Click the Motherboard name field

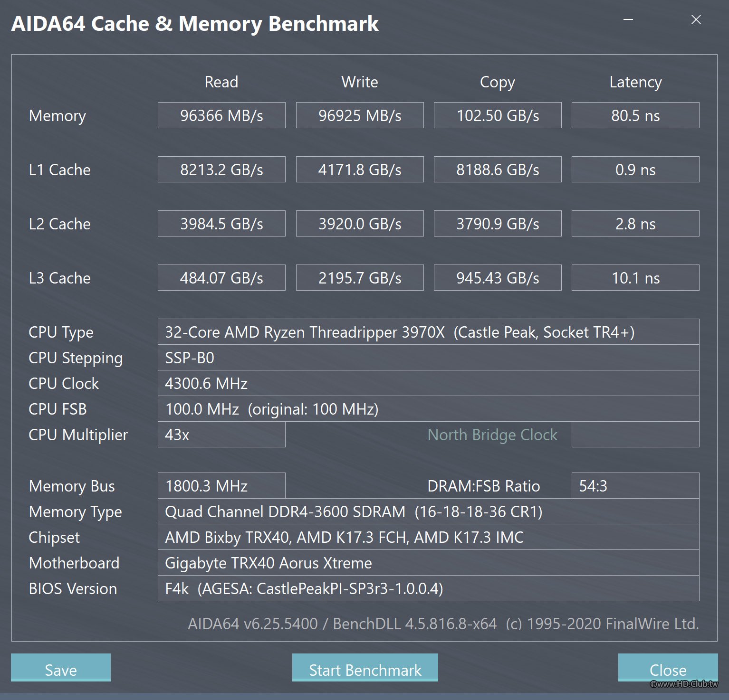[428, 563]
